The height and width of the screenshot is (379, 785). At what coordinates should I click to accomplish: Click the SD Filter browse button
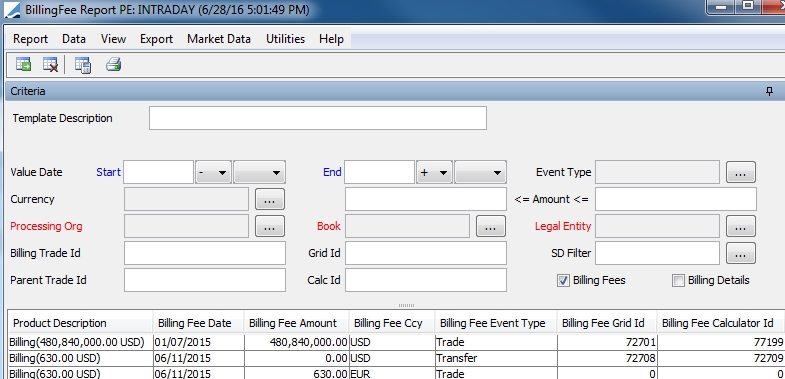[740, 253]
